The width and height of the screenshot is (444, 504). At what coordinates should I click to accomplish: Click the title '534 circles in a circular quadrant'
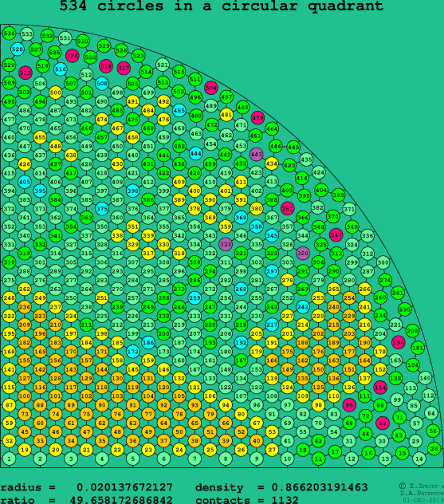click(222, 6)
